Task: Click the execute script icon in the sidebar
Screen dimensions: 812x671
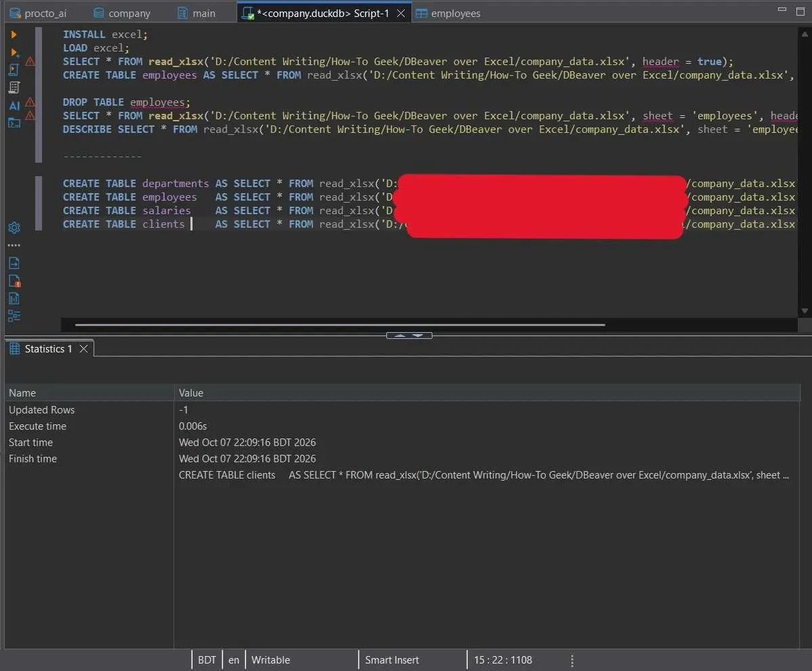Action: (x=14, y=70)
